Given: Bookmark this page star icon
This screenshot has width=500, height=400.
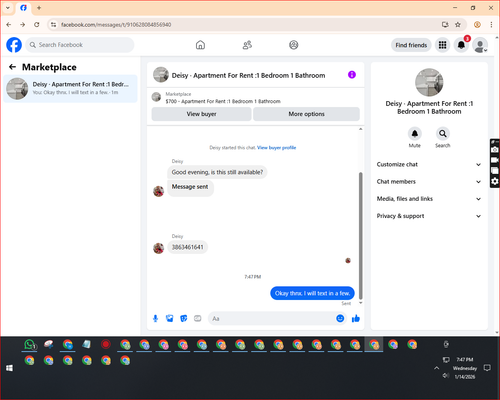Looking at the screenshot, I should (458, 25).
